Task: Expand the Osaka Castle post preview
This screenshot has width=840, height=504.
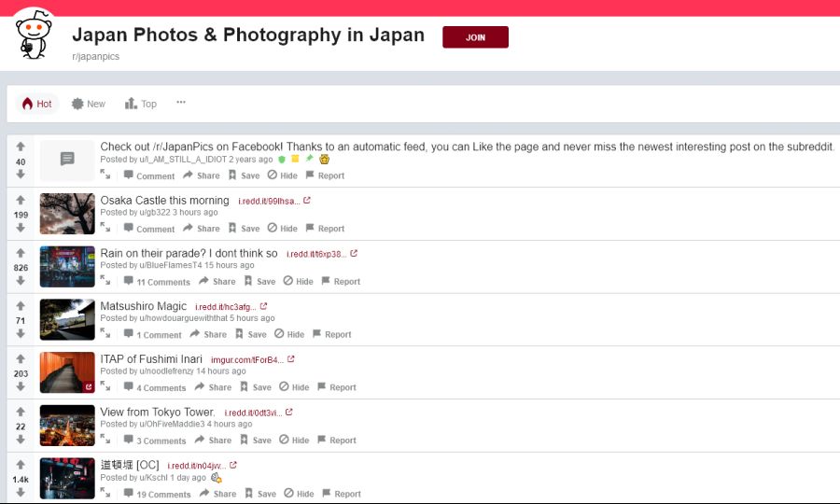Action: click(105, 227)
